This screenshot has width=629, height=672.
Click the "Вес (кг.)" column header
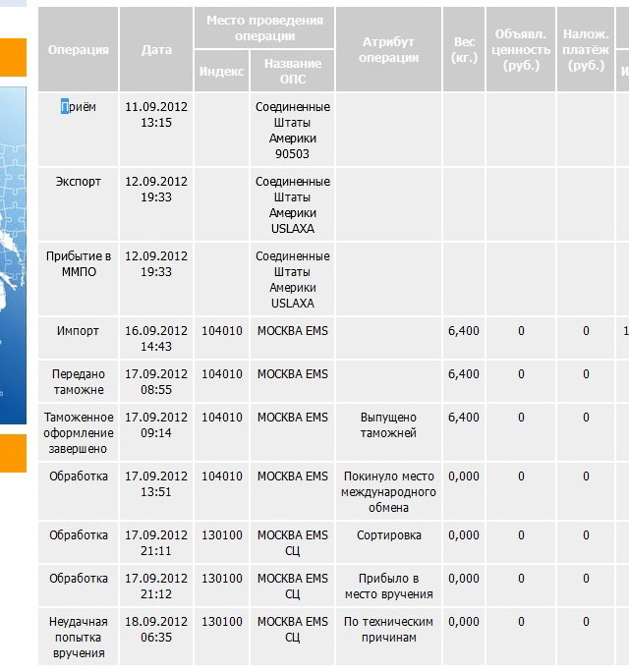(464, 50)
